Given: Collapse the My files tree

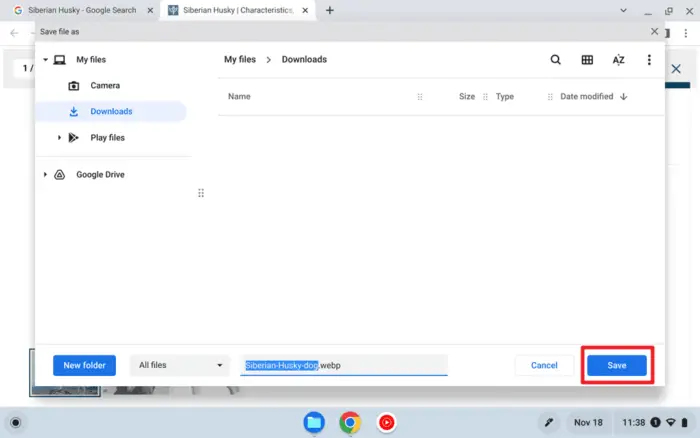Looking at the screenshot, I should click(45, 59).
